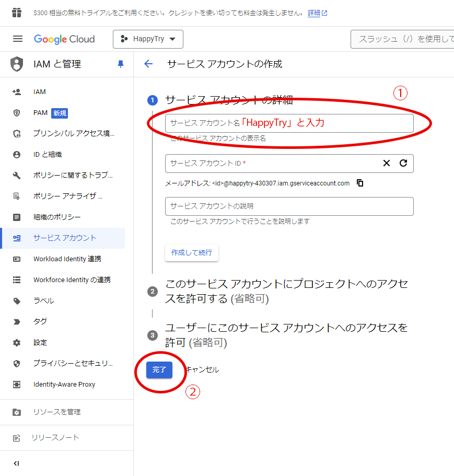This screenshot has height=476, width=454.
Task: Click the back arrow beside サービス アカウントの作成
Action: pyautogui.click(x=148, y=64)
